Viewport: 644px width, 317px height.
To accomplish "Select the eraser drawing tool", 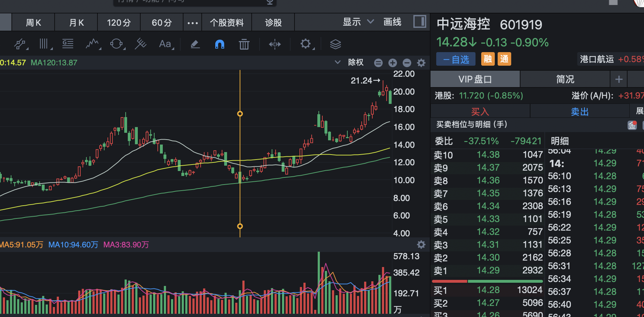I will pyautogui.click(x=195, y=44).
